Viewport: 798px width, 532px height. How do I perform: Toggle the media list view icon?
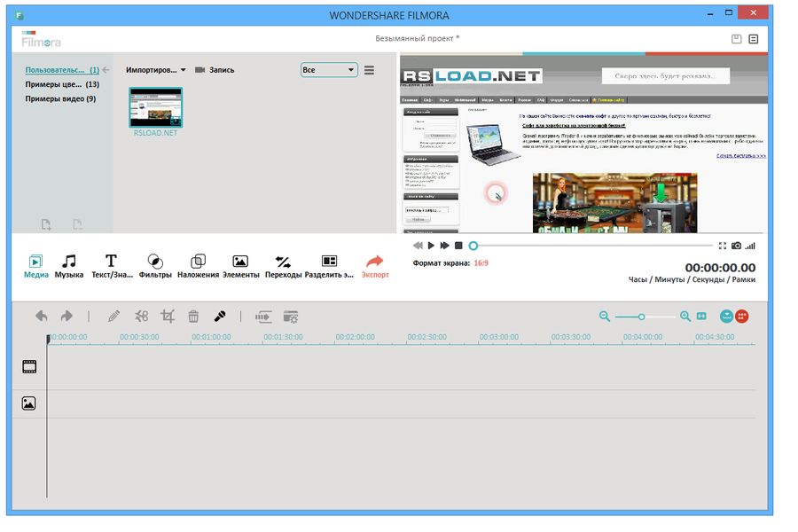(370, 70)
